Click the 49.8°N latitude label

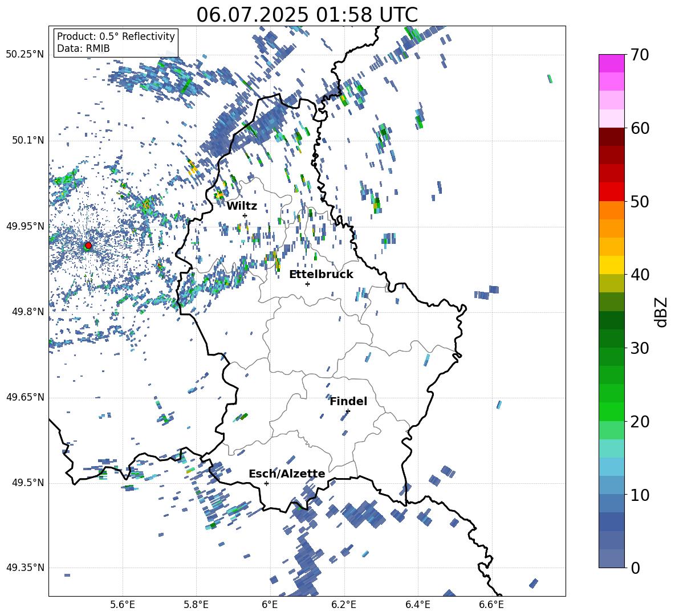point(28,312)
